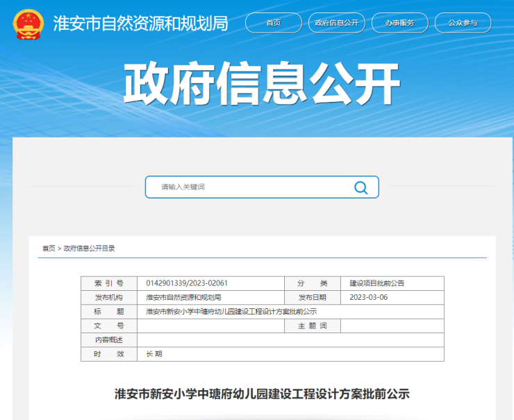The width and height of the screenshot is (514, 420).
Task: Click the magnifier search icon
Action: (x=360, y=187)
